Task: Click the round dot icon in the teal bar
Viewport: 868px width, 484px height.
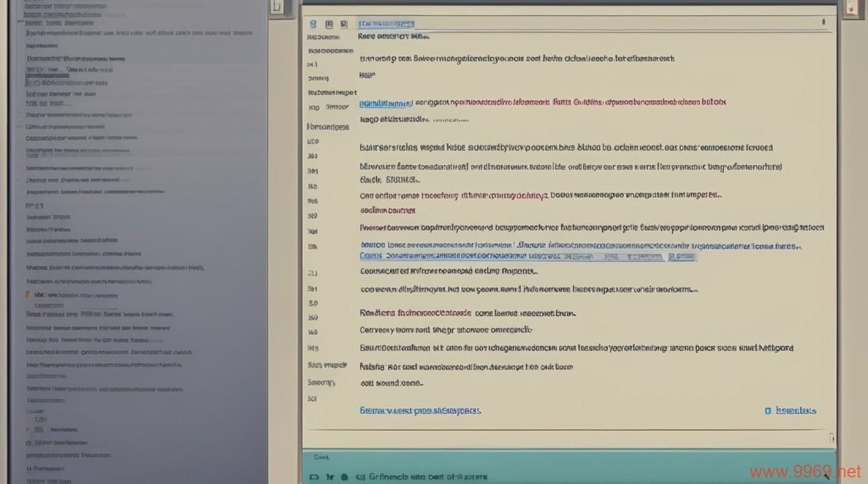Action: pos(345,478)
